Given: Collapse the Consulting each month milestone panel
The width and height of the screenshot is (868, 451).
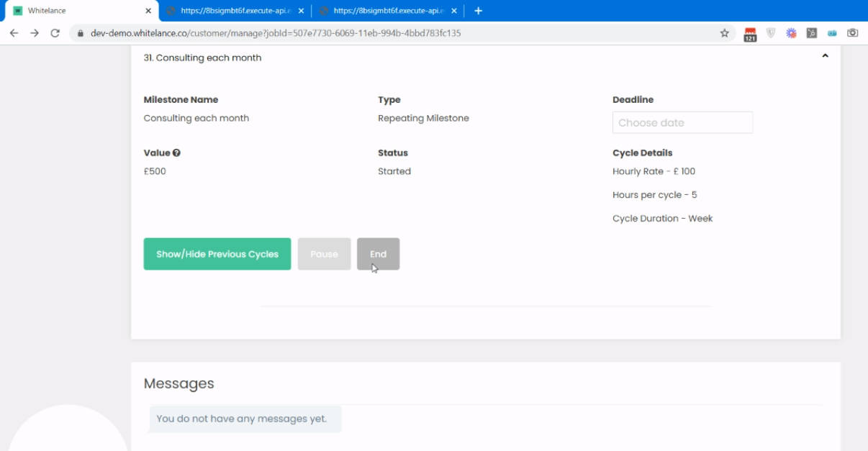Looking at the screenshot, I should (x=825, y=56).
